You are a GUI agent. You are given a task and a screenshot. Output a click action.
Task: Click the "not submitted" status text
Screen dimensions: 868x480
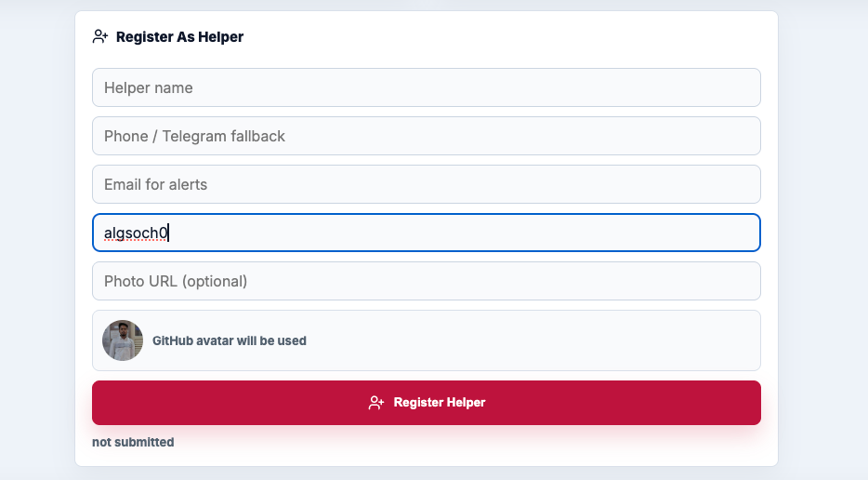click(133, 442)
